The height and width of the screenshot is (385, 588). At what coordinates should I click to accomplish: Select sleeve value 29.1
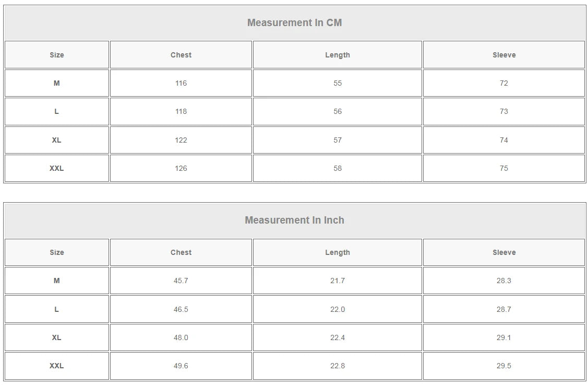tap(503, 337)
